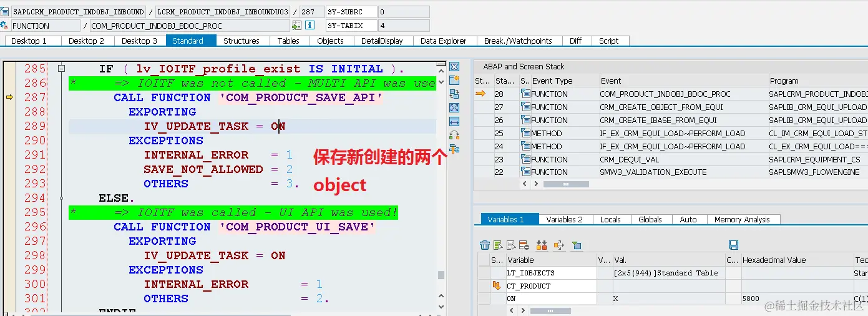Open the Data Explorer tab
Viewport: 868px width, 316px height.
click(x=444, y=41)
